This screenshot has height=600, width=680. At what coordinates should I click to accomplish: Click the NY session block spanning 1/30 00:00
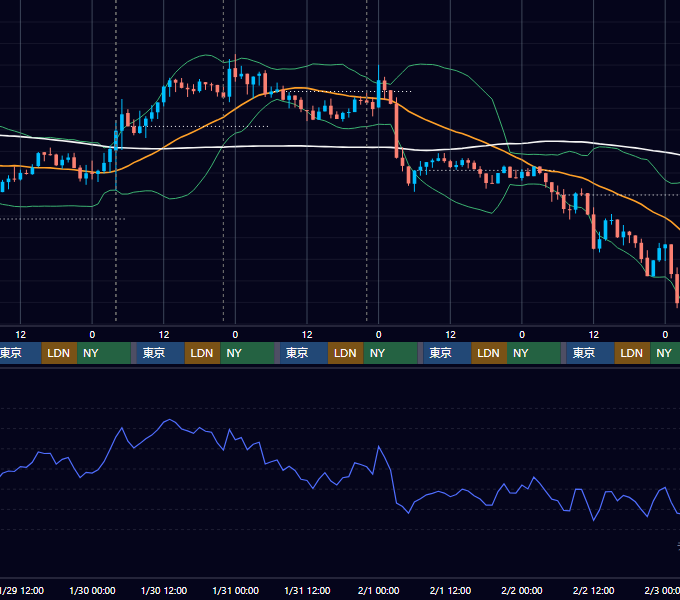(104, 353)
